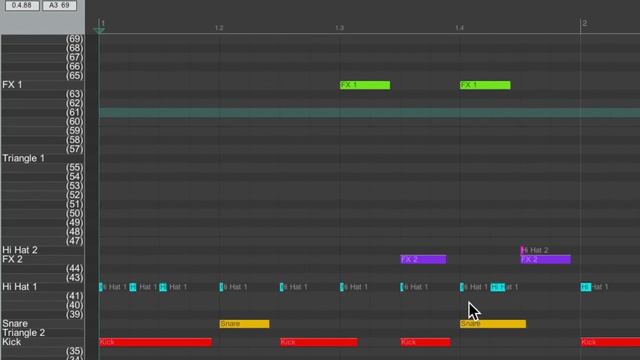Click ruler marker 1.4 on the timeline
640x360 pixels.
(460, 28)
